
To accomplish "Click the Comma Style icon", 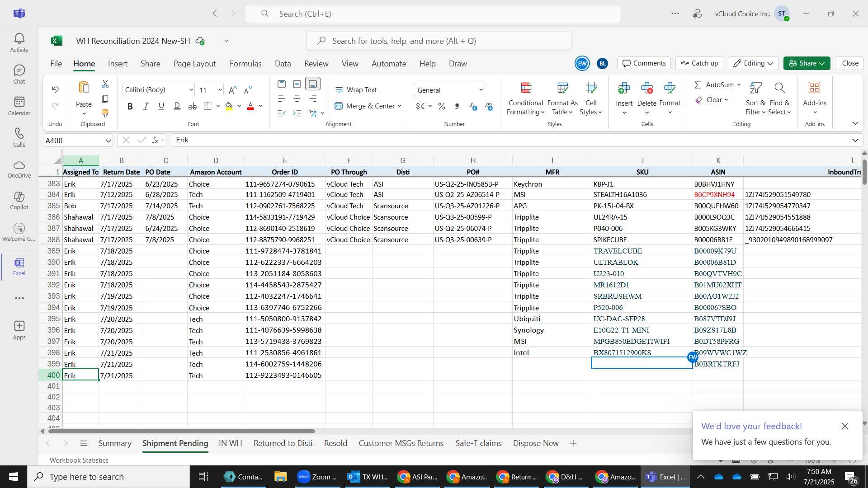I will [x=457, y=106].
